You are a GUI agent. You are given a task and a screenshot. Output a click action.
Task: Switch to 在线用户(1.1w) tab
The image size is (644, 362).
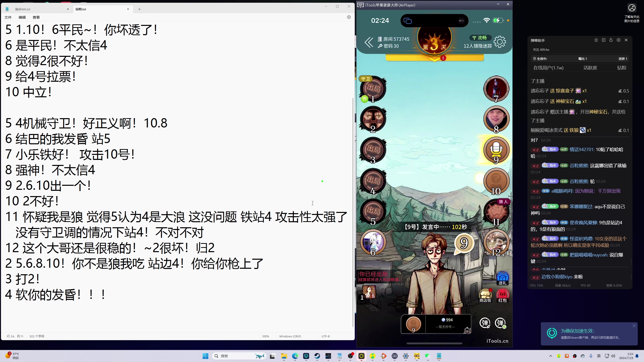pyautogui.click(x=548, y=68)
